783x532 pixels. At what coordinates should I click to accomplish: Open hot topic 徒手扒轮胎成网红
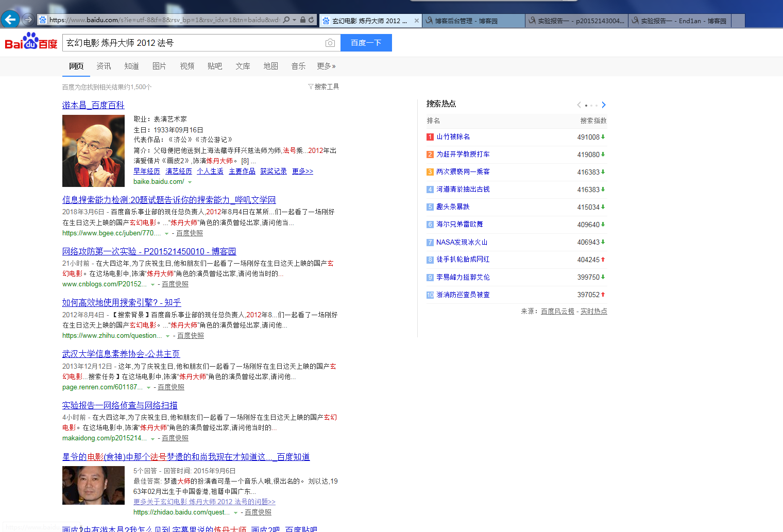[463, 260]
